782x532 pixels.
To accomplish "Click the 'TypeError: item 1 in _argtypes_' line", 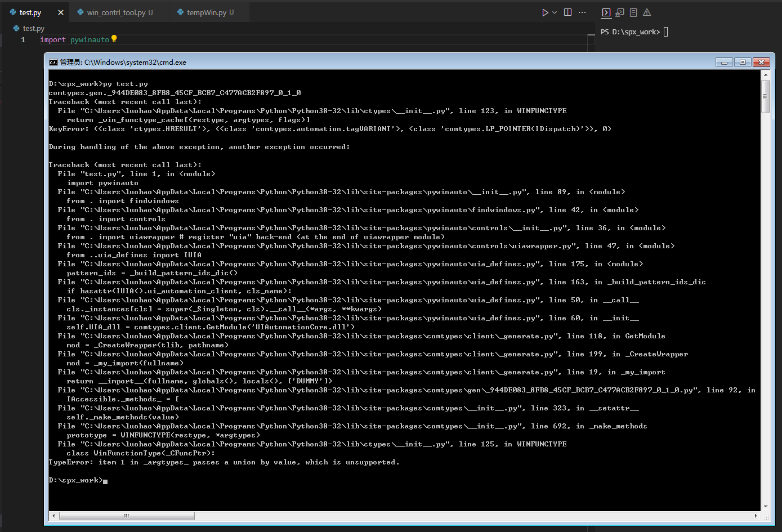I will click(224, 462).
